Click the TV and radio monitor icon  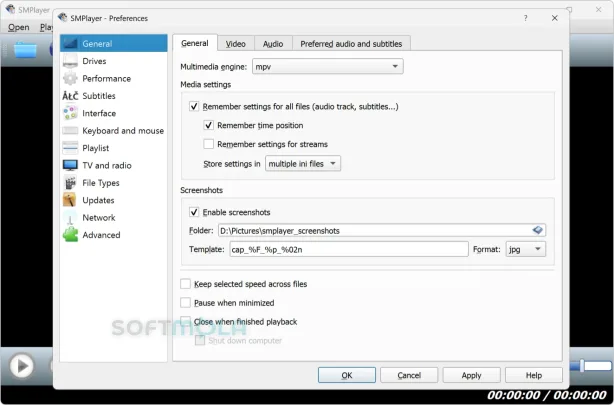70,165
